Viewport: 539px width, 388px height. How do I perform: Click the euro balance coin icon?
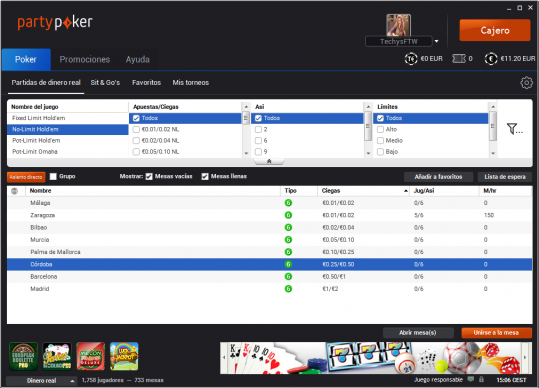(x=491, y=59)
